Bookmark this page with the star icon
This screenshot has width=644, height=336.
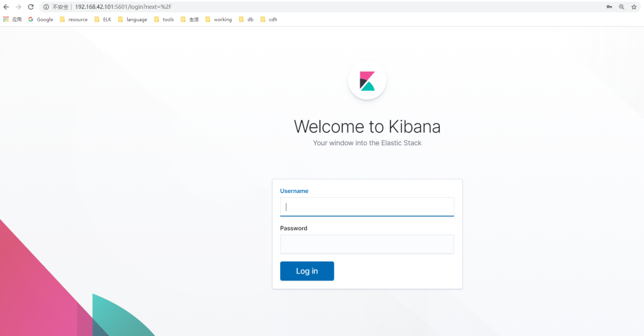coord(634,7)
